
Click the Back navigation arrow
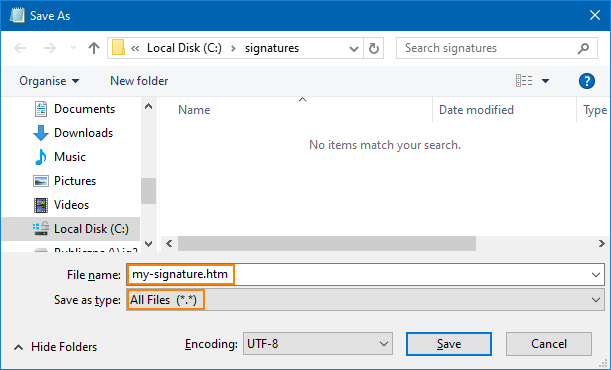click(x=20, y=48)
